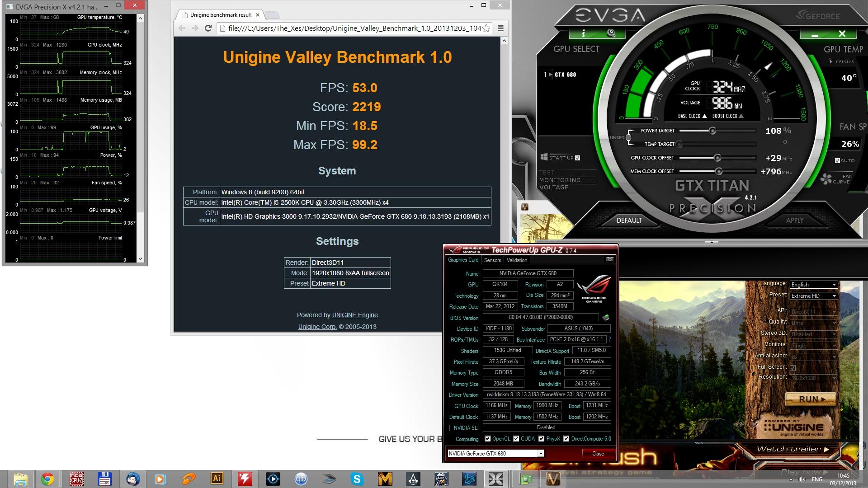Select the Graphics Card tab in GPU-Z

[463, 260]
